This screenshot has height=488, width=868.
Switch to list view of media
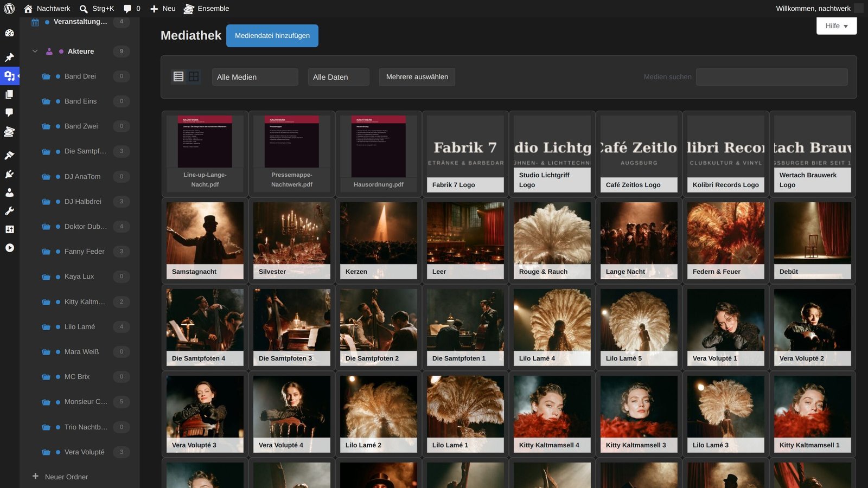(178, 76)
